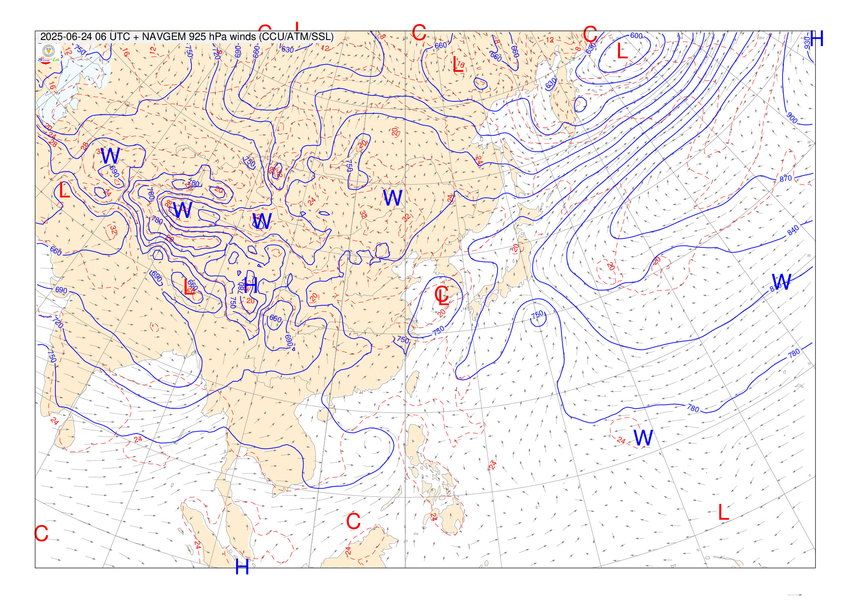The width and height of the screenshot is (853, 616).
Task: Click the blue '900' contour label
Action: [792, 118]
